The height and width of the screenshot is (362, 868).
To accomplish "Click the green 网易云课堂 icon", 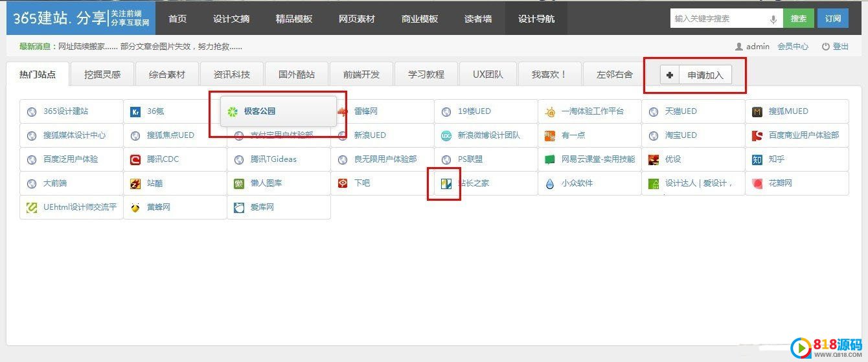I will click(550, 159).
